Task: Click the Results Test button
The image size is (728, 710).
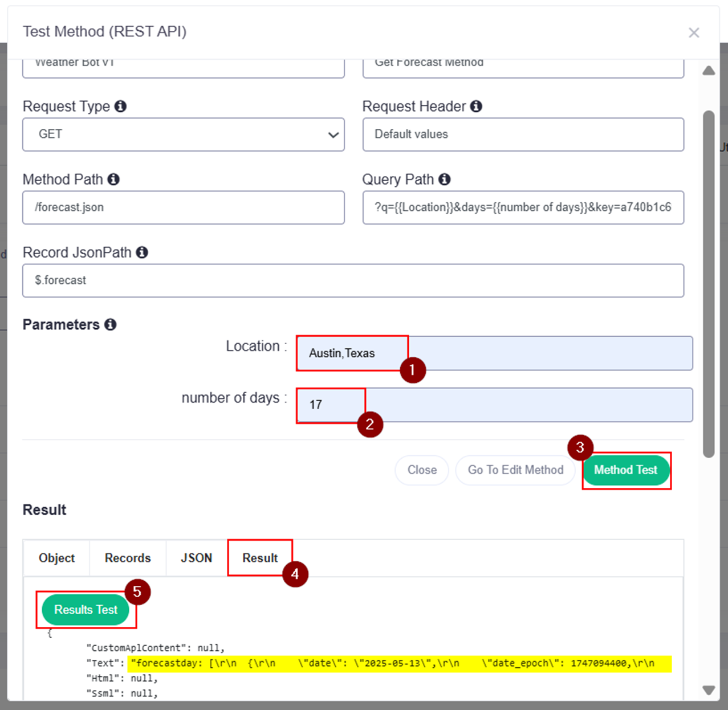Action: [86, 610]
